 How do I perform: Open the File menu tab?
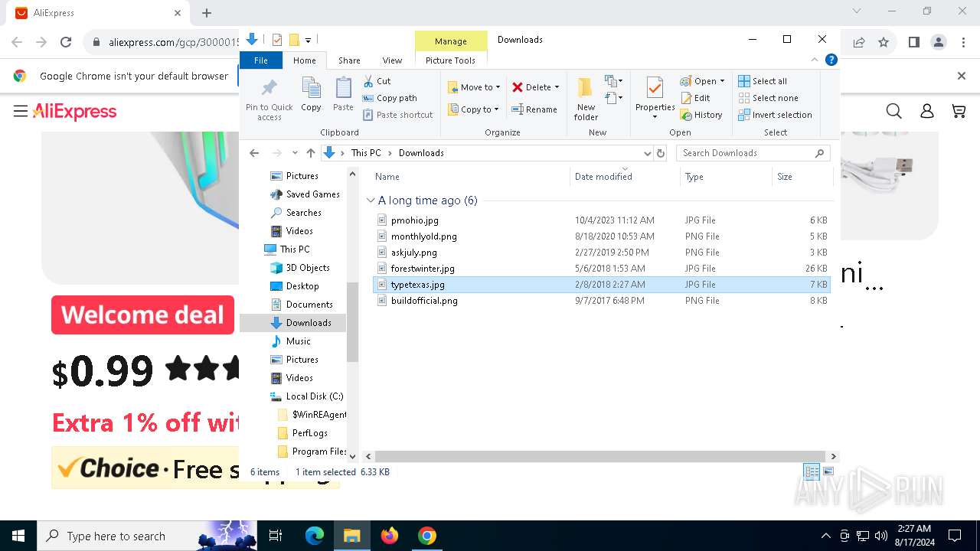tap(261, 60)
